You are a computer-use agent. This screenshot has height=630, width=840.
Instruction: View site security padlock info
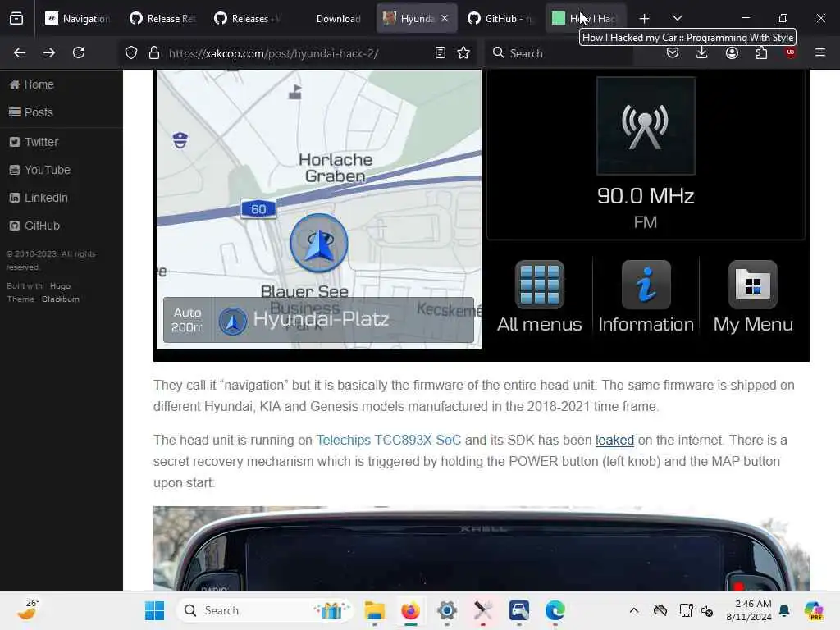point(154,52)
